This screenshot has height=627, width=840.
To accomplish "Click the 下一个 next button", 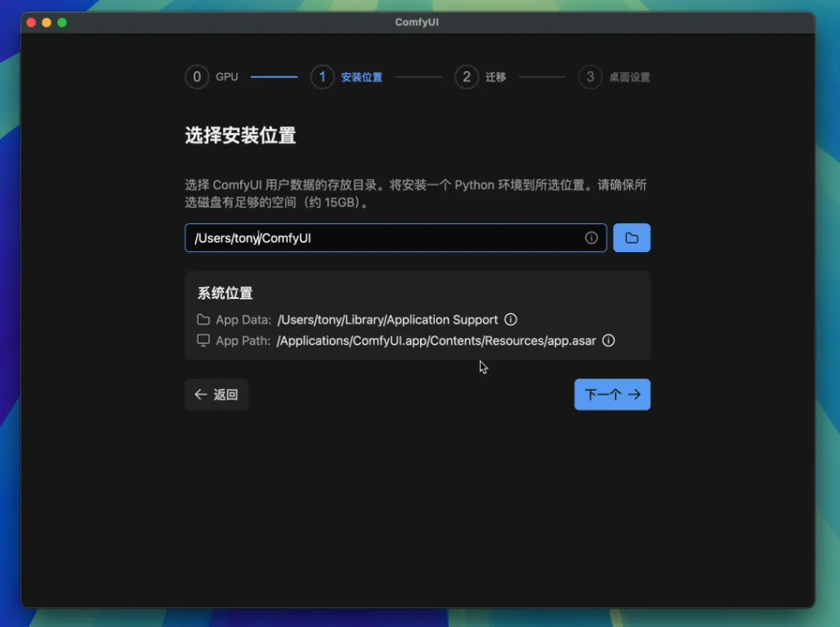I will (612, 395).
